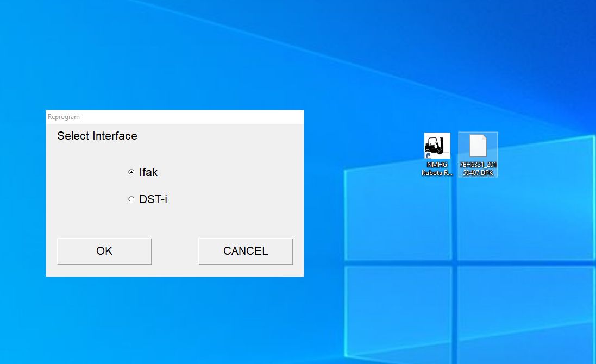
Task: Click the 7EH6331_20150407.DPK filename label
Action: pyautogui.click(x=478, y=168)
